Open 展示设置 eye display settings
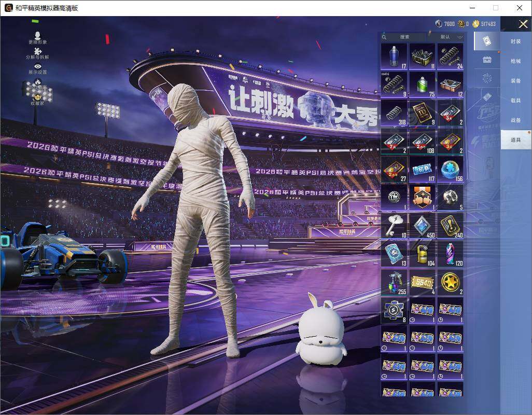Viewport: 532px width, 415px height. [x=37, y=69]
